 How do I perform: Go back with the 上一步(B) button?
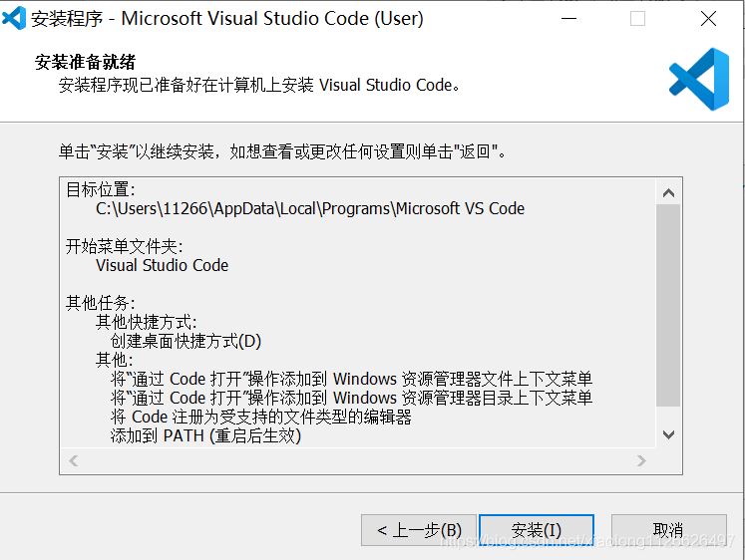[419, 530]
